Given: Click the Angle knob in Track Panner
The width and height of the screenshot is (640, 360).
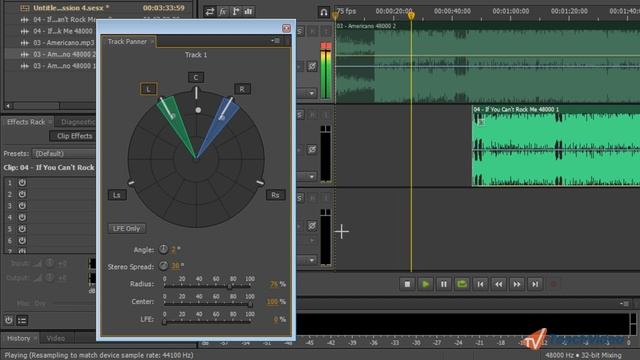Looking at the screenshot, I should (x=163, y=249).
